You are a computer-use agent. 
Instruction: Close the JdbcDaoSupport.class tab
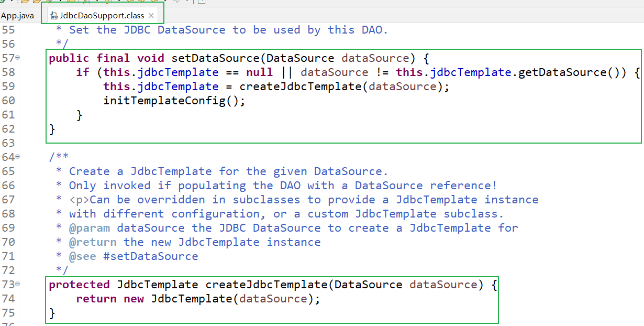point(151,15)
